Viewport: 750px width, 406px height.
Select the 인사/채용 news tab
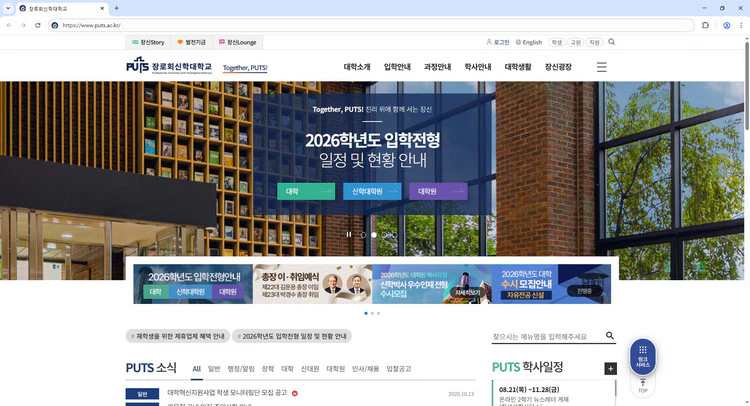365,369
